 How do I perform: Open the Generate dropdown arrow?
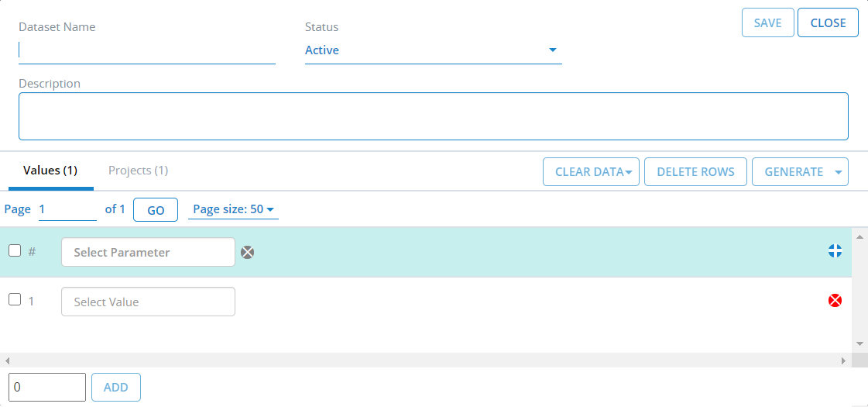(839, 172)
